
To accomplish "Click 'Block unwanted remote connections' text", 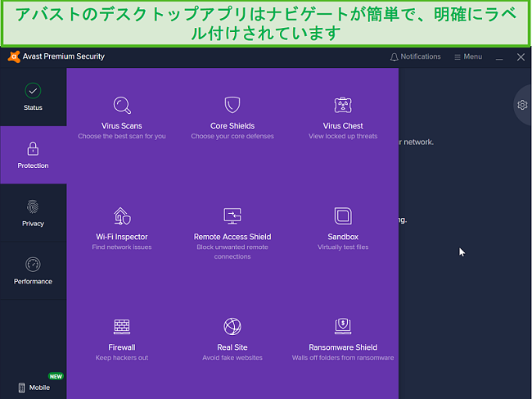I will pos(232,252).
